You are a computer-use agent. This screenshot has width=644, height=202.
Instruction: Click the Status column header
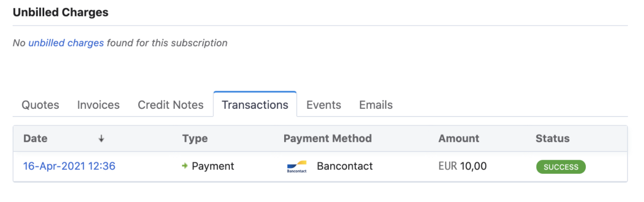click(x=552, y=138)
